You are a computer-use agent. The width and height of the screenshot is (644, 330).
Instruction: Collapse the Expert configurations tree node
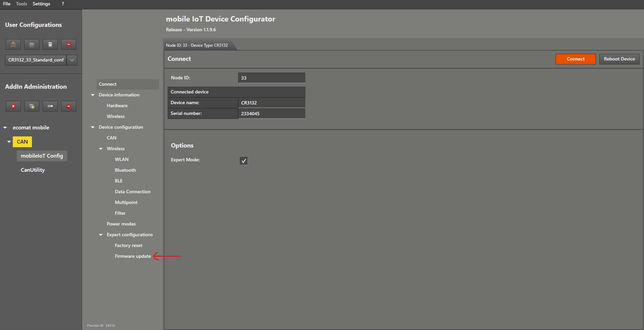pos(101,235)
